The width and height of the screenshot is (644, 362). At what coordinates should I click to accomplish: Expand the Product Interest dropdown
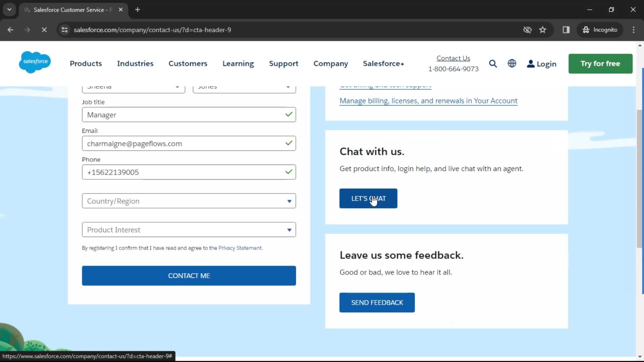(x=189, y=230)
